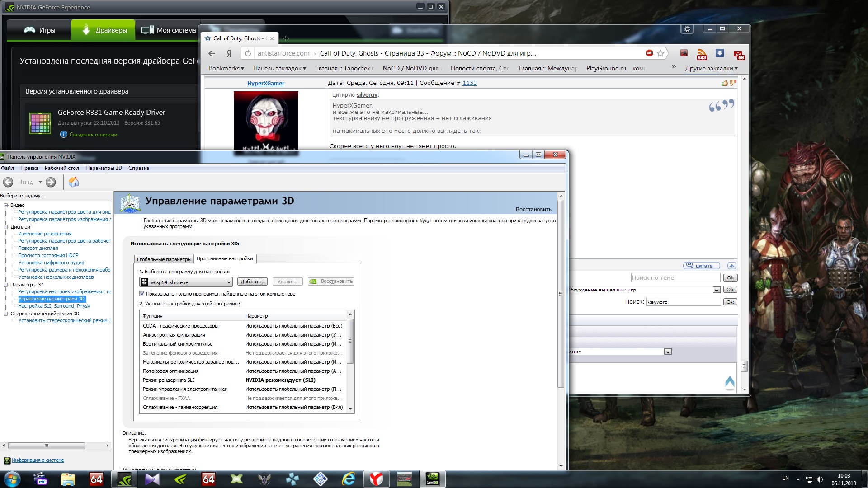
Task: Click the Добавить button
Action: point(252,282)
